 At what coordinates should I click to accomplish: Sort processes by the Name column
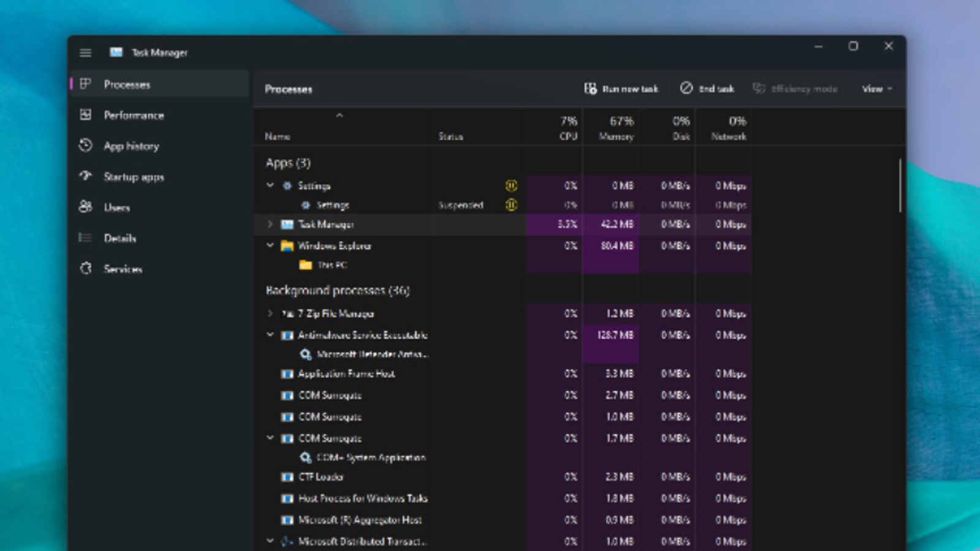(277, 137)
